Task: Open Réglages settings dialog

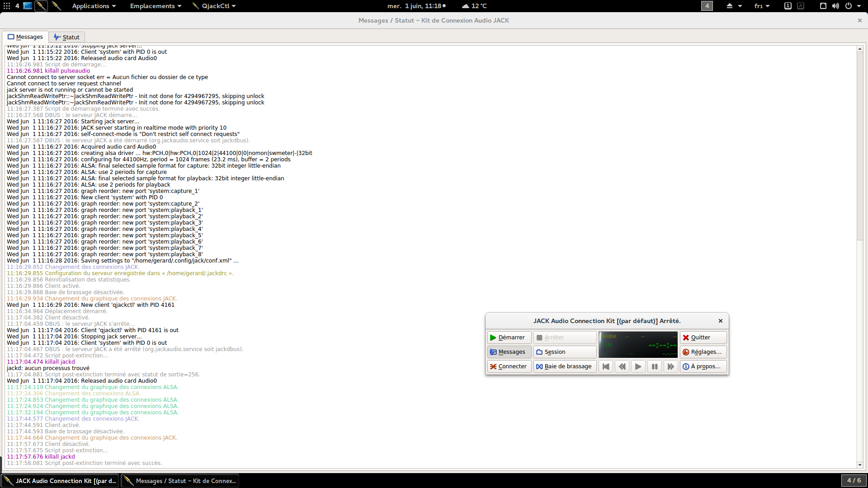Action: click(x=703, y=352)
